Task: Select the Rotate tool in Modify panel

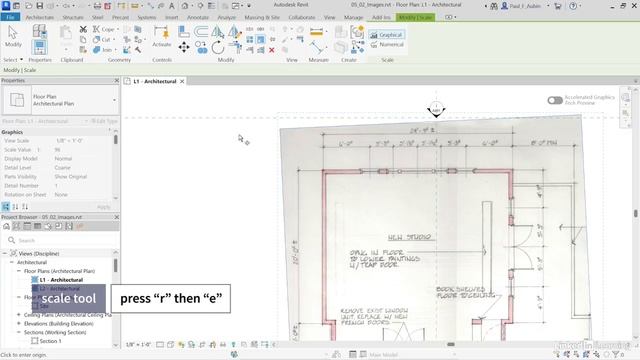Action: pyautogui.click(x=218, y=47)
